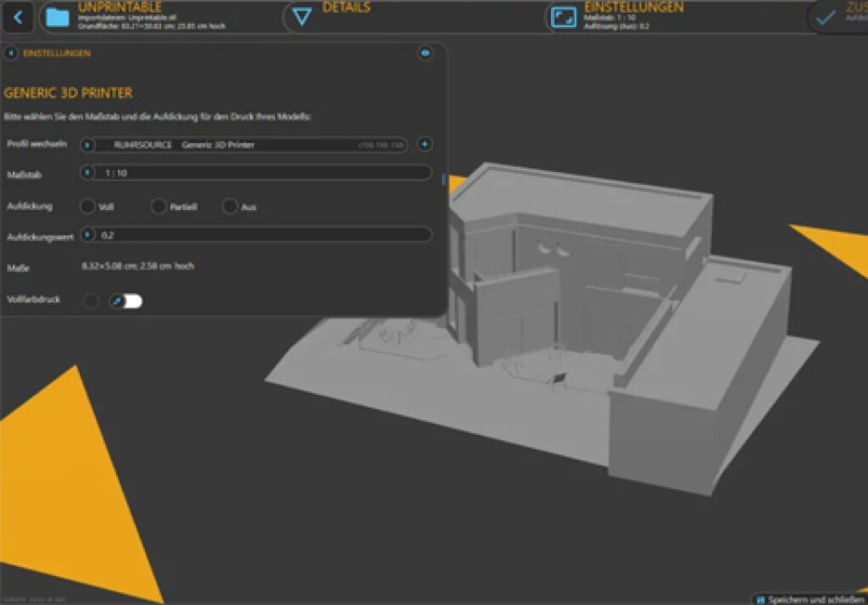Open the Unprintable file folder icon
Image resolution: width=868 pixels, height=605 pixels.
click(58, 18)
